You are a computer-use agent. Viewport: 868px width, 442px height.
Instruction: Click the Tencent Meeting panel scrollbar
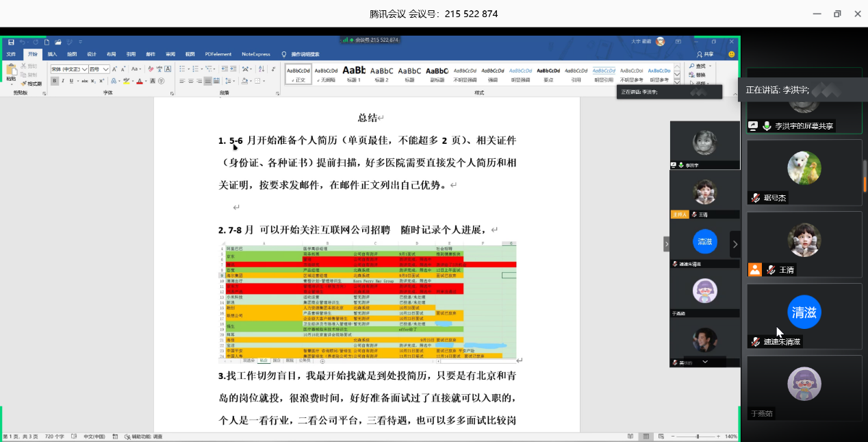(x=865, y=177)
